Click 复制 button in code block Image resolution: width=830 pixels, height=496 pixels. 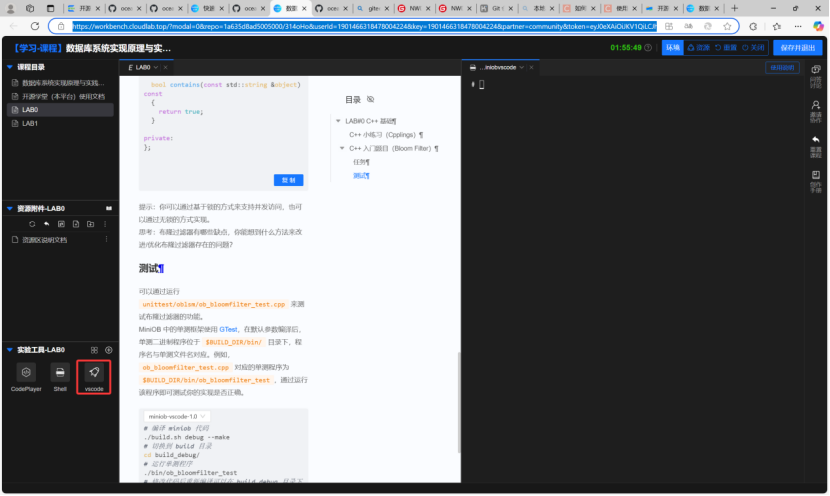click(x=288, y=180)
